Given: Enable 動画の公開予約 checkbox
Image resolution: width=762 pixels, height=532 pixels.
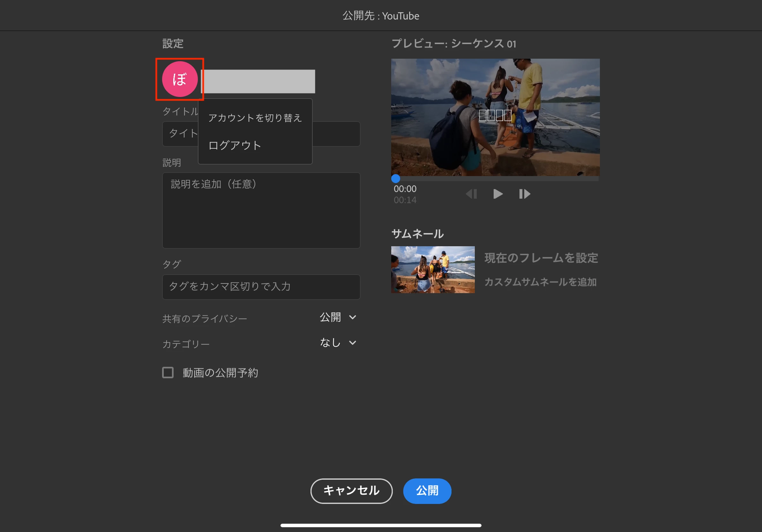Looking at the screenshot, I should pos(168,373).
